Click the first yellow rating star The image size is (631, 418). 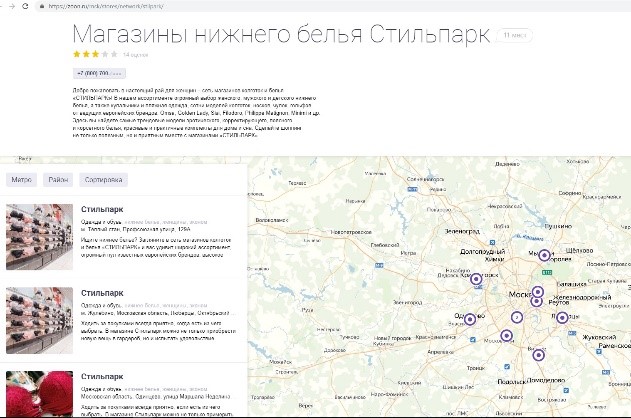[77, 54]
